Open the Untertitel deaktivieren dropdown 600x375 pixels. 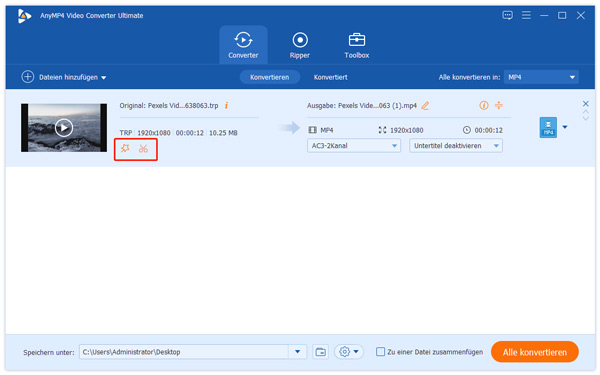(x=456, y=146)
